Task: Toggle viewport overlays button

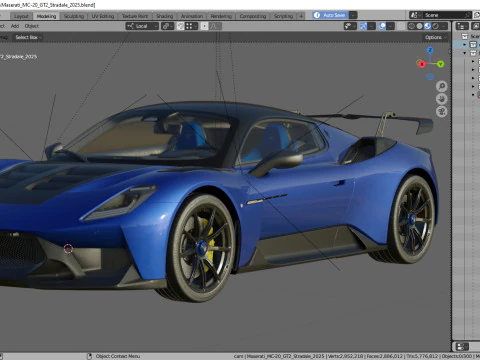Action: [x=382, y=26]
